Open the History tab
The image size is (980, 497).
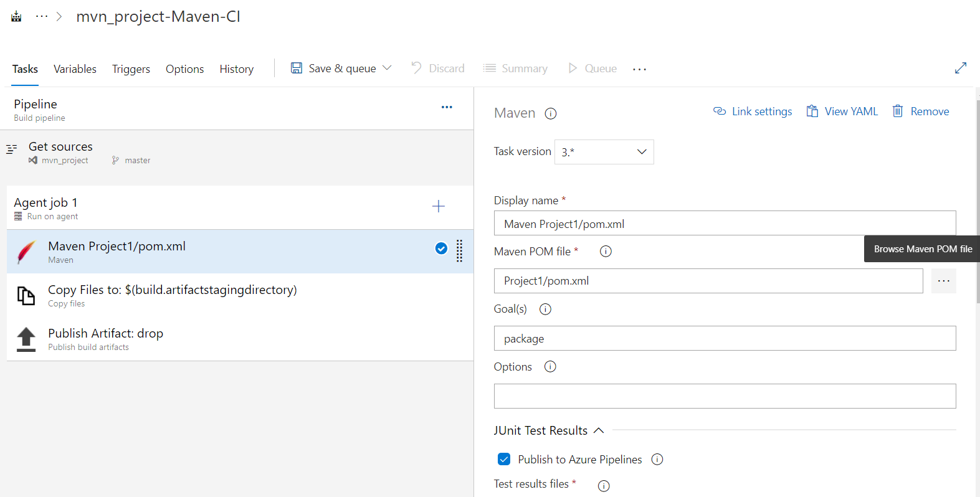click(x=236, y=69)
